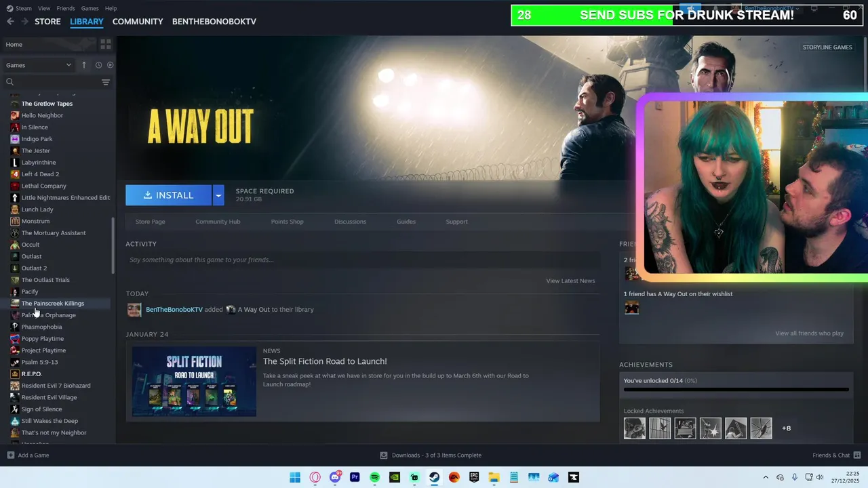Open the View menu
Screen dimensions: 868x488
pos(44,8)
